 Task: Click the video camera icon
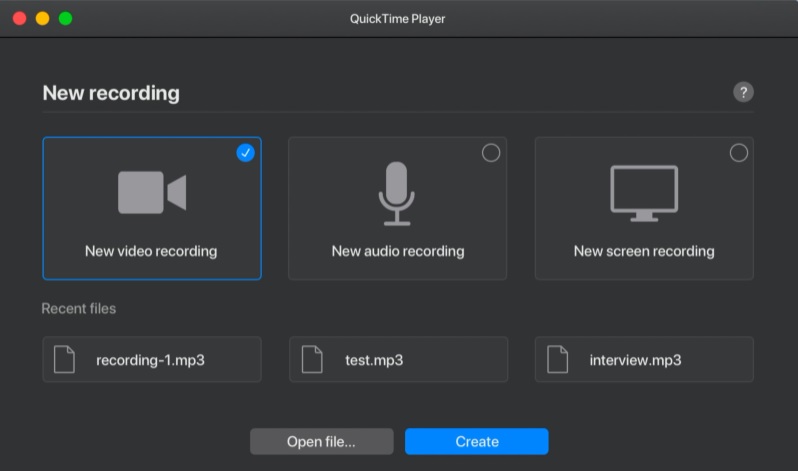pos(152,192)
